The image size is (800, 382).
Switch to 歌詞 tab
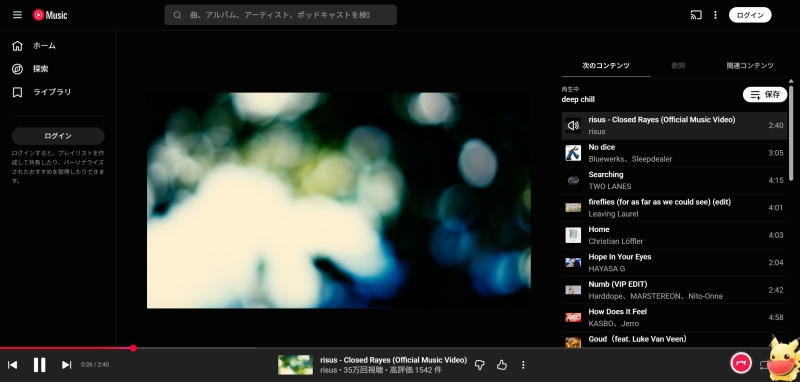coord(678,66)
